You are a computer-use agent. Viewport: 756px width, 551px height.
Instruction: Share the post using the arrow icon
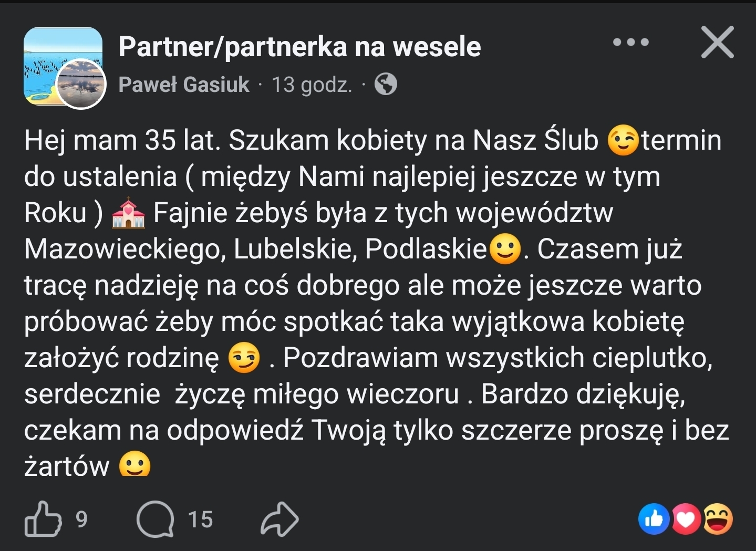[279, 519]
